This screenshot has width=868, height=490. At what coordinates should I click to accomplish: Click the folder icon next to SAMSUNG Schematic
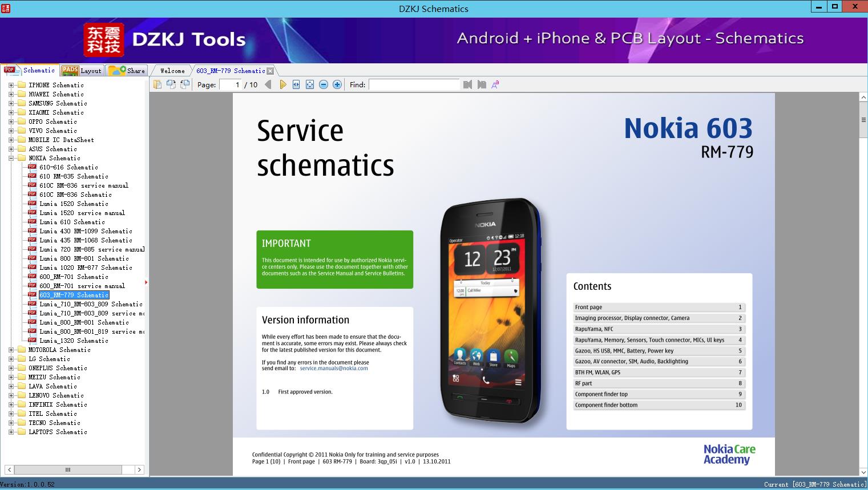22,103
